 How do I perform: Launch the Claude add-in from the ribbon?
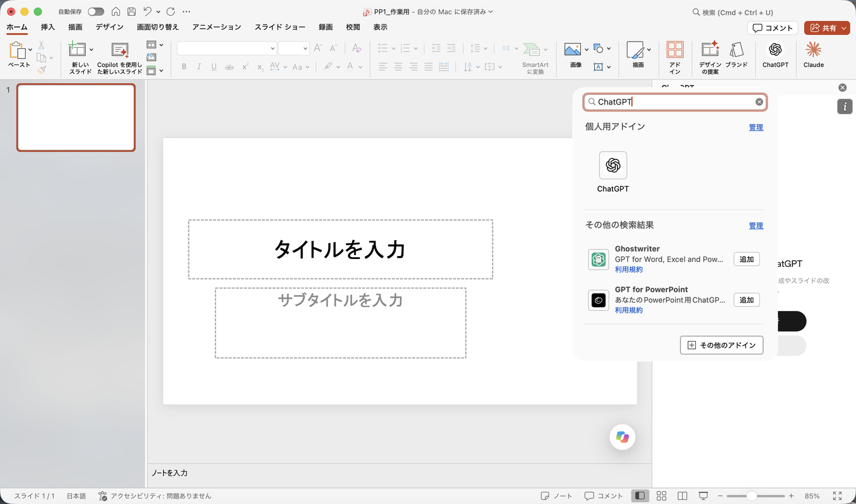[813, 54]
